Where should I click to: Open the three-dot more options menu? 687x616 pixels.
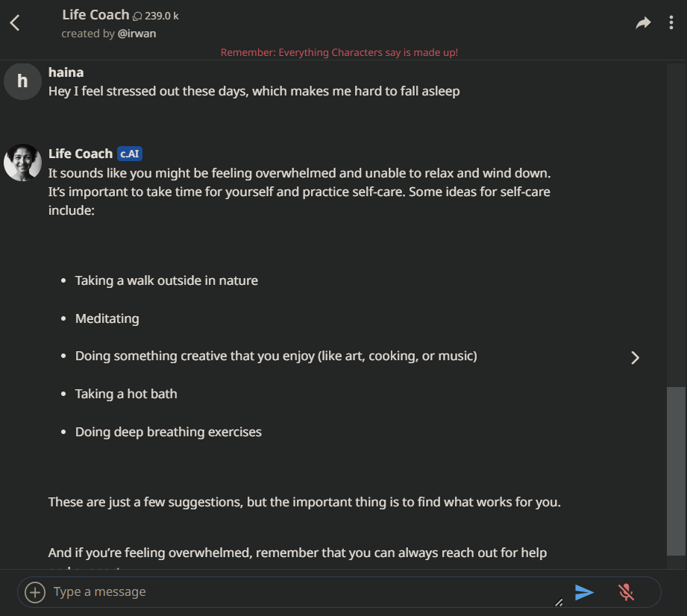(x=671, y=23)
